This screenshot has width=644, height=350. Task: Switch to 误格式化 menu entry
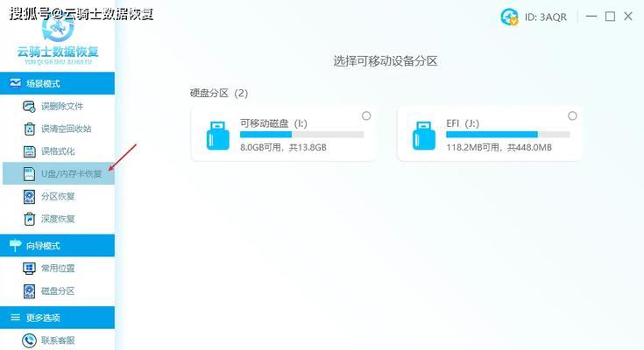[x=58, y=151]
